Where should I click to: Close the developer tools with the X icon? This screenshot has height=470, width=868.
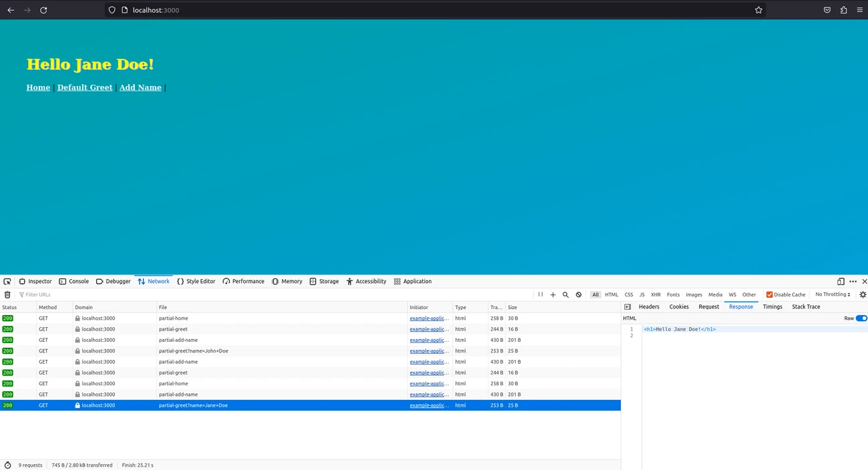click(x=865, y=282)
